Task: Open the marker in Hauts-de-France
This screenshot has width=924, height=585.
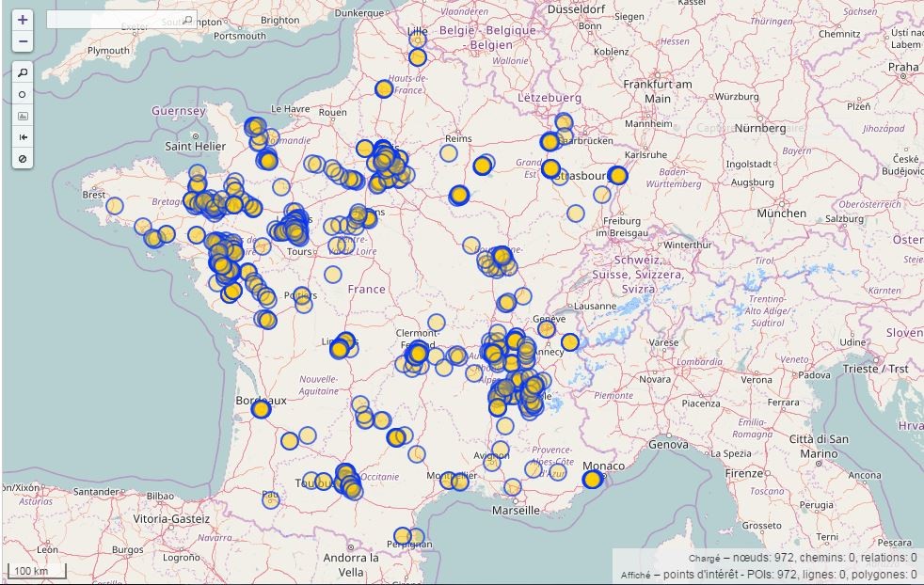Action: coord(384,89)
